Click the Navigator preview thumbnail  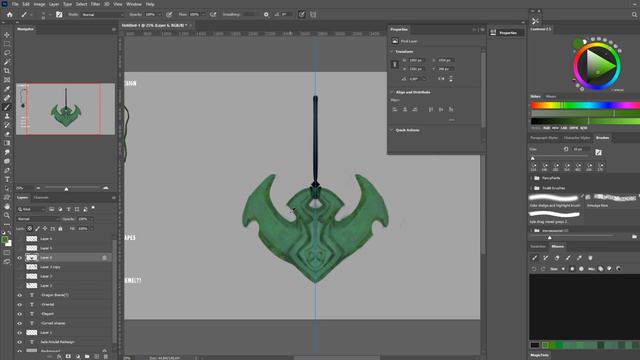coord(65,109)
